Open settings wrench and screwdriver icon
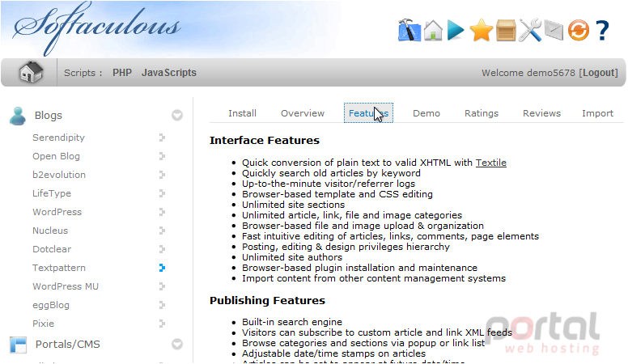 [530, 31]
